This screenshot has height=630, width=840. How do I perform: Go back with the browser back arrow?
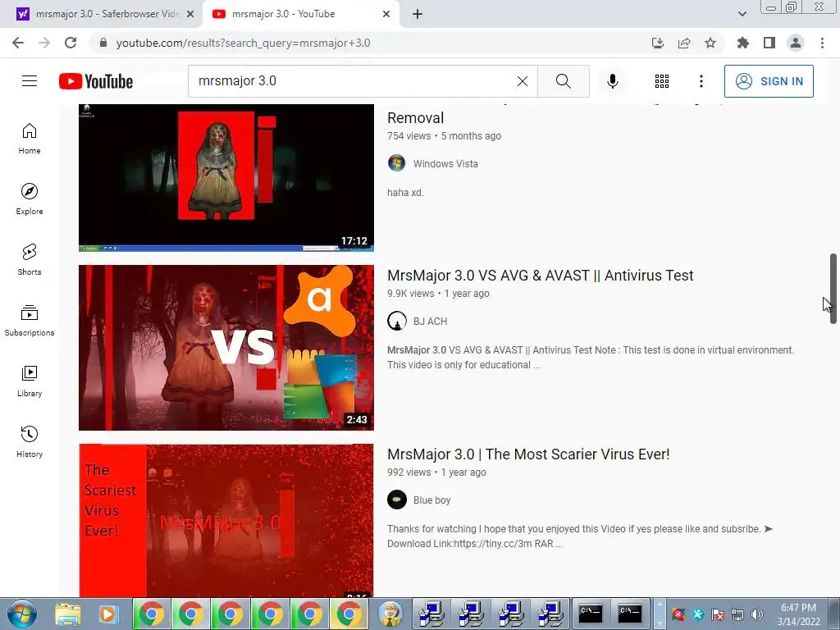18,43
